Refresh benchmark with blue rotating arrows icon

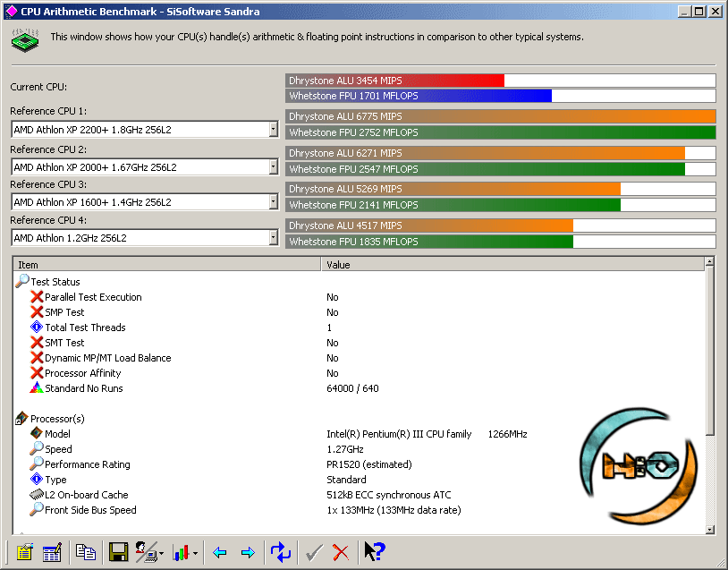281,552
